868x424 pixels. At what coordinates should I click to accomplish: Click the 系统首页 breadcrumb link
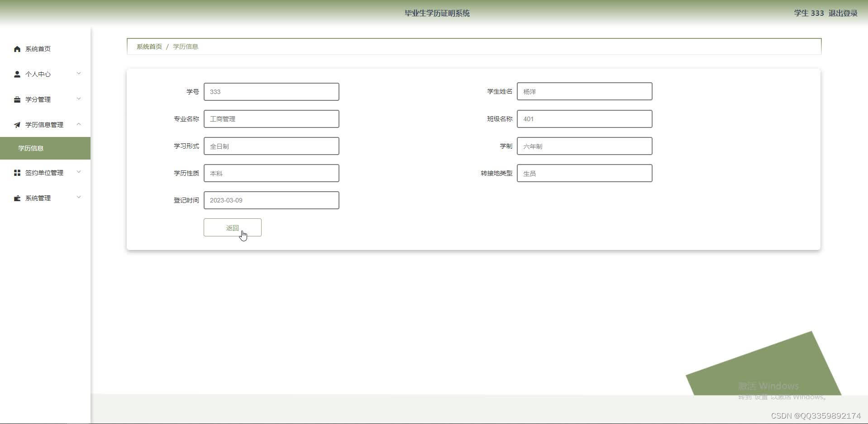[149, 47]
